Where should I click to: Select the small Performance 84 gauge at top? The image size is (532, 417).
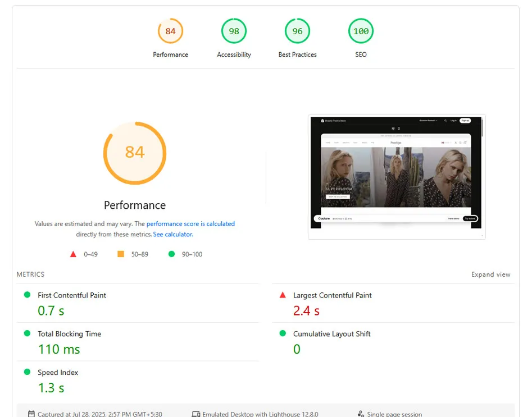pyautogui.click(x=170, y=31)
